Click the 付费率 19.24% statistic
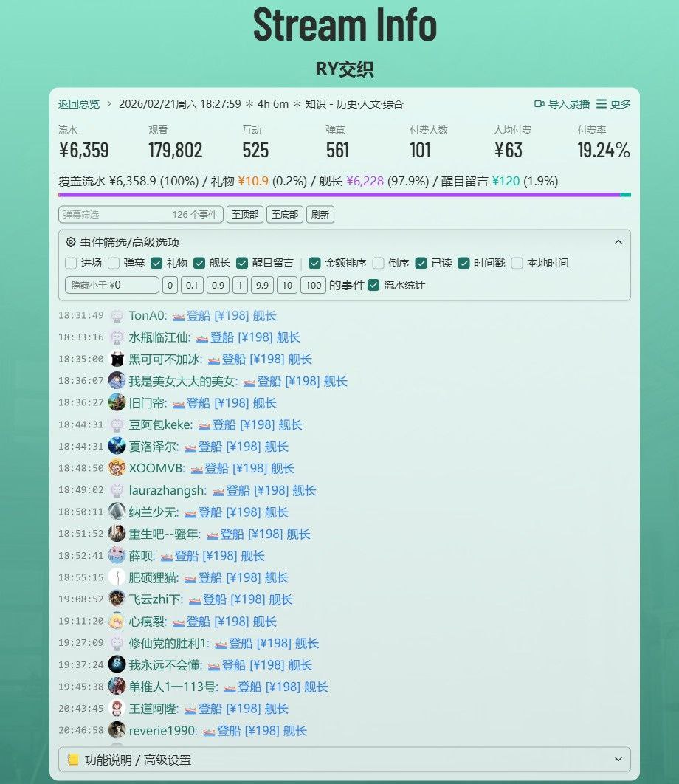 click(604, 142)
